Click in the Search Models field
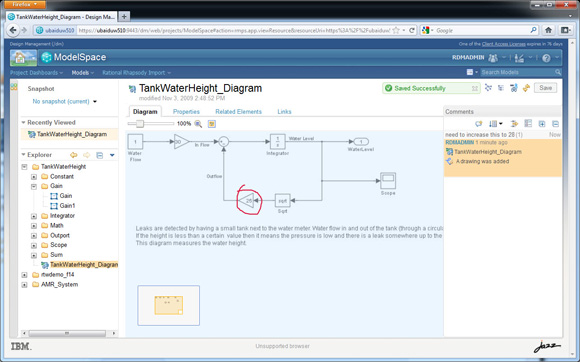This screenshot has height=362, width=580. (518, 72)
